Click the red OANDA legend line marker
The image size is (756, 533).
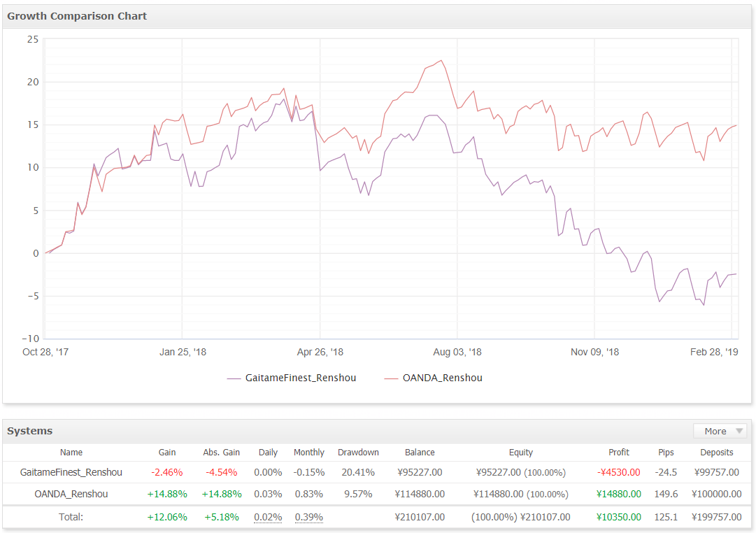pos(392,378)
